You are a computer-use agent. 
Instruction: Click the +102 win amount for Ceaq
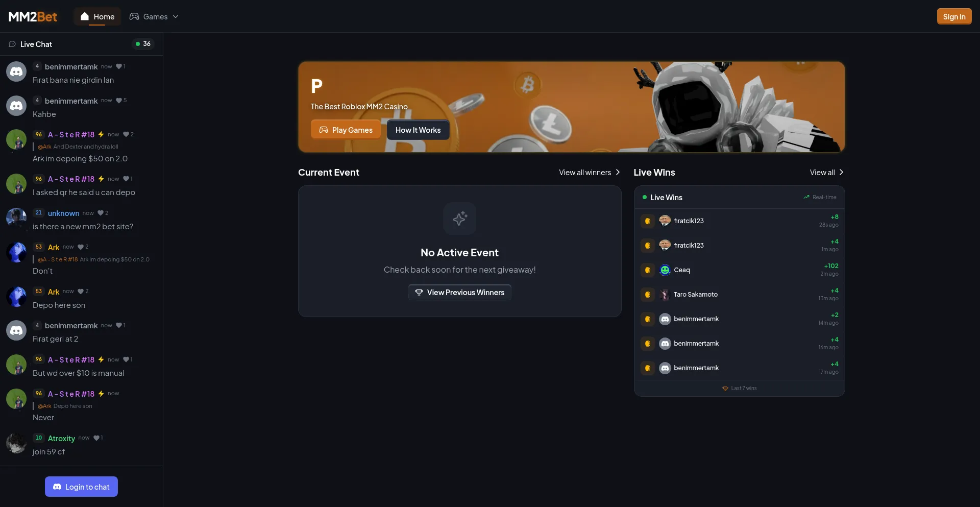831,266
